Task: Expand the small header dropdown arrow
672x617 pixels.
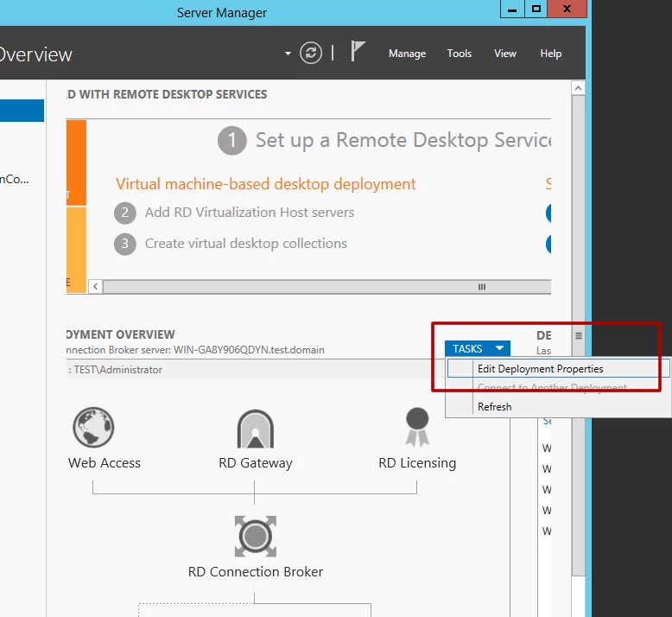Action: pyautogui.click(x=288, y=54)
